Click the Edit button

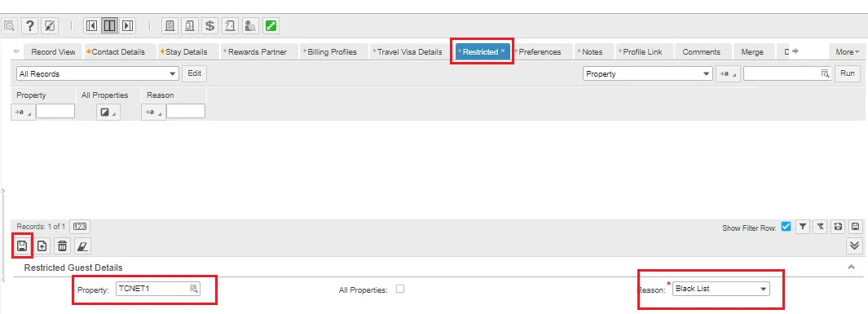click(x=194, y=73)
